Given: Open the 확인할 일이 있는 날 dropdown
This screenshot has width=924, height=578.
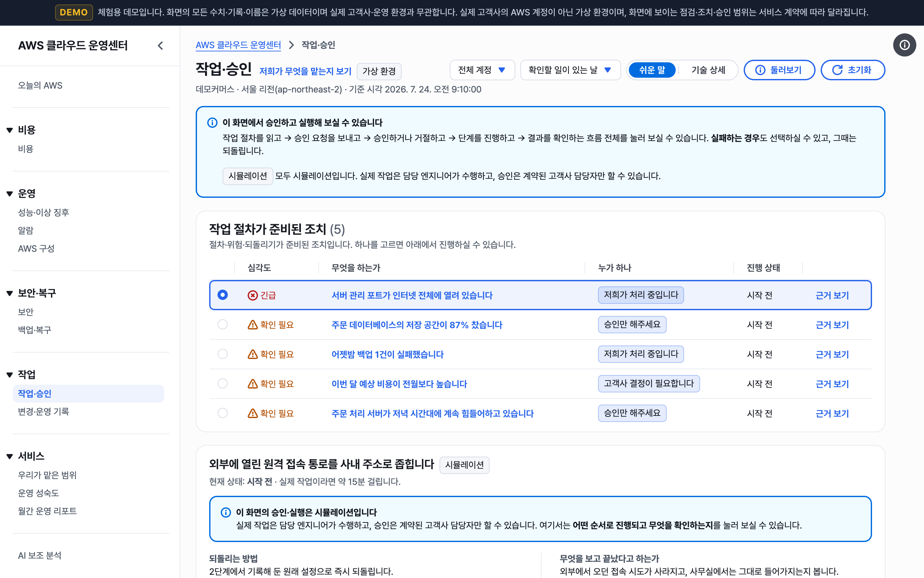Looking at the screenshot, I should pyautogui.click(x=570, y=70).
